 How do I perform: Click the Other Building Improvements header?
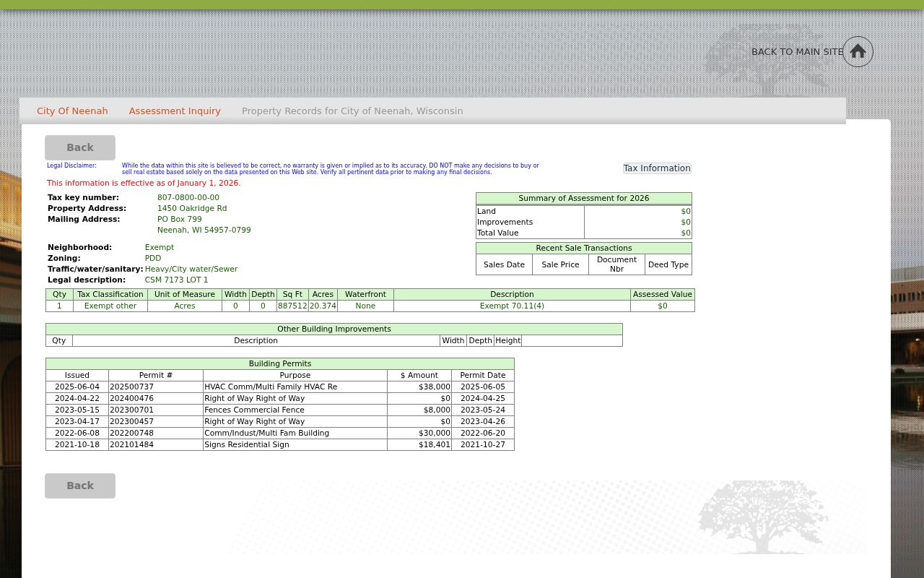334,329
